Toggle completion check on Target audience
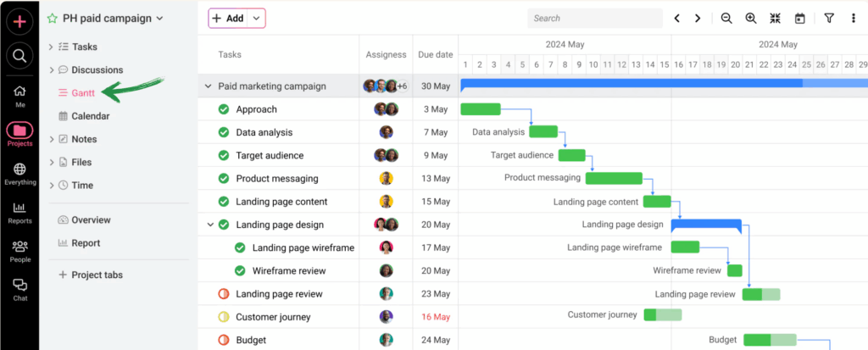This screenshot has width=868, height=350. pos(224,156)
